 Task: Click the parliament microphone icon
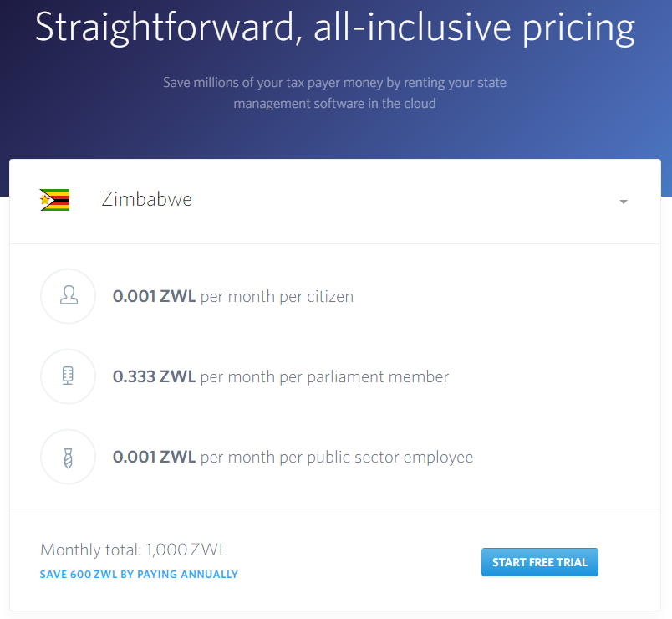[x=68, y=376]
